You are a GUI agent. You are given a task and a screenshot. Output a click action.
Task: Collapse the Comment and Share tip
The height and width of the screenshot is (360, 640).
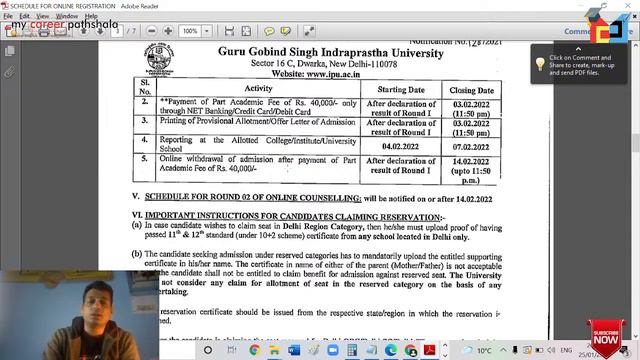point(578,49)
